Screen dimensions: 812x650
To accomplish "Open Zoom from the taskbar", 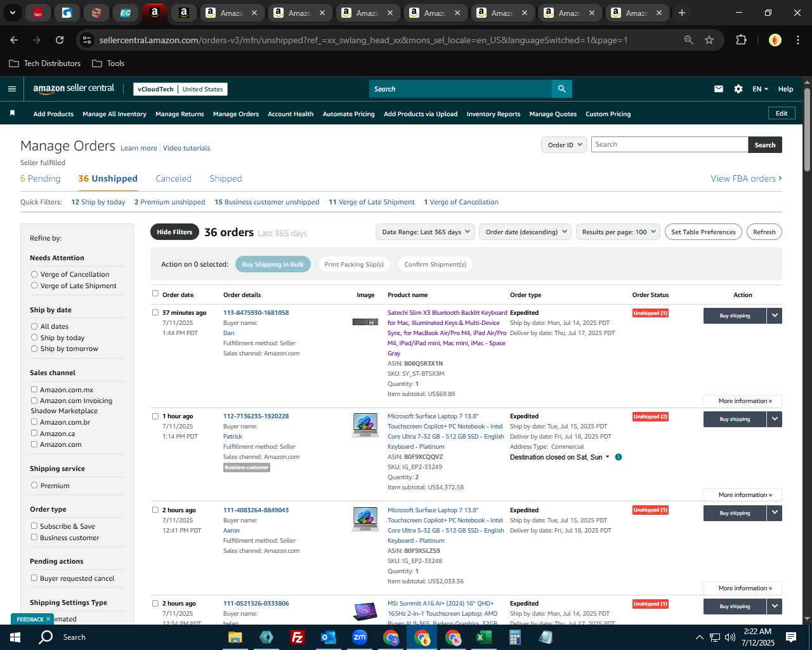I will (x=360, y=637).
